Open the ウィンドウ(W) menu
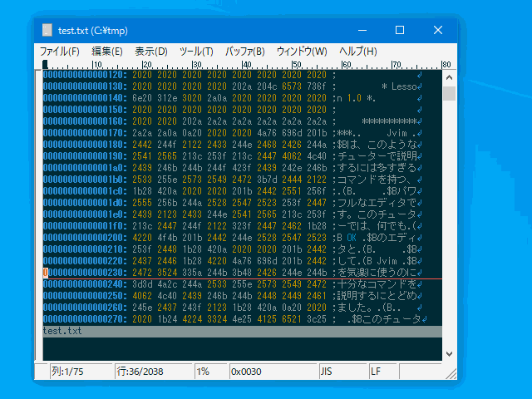532x399 pixels. (302, 52)
